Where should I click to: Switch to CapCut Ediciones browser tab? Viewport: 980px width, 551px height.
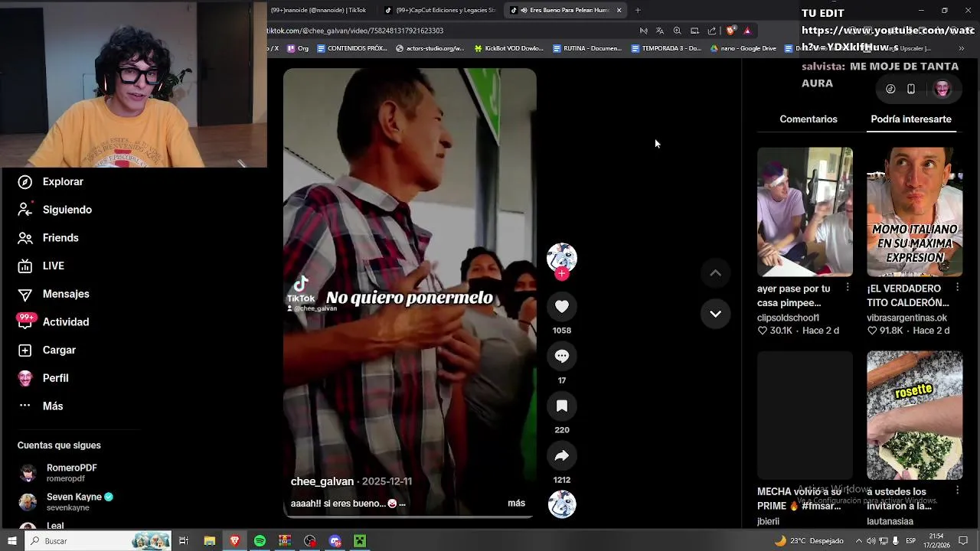pos(439,10)
